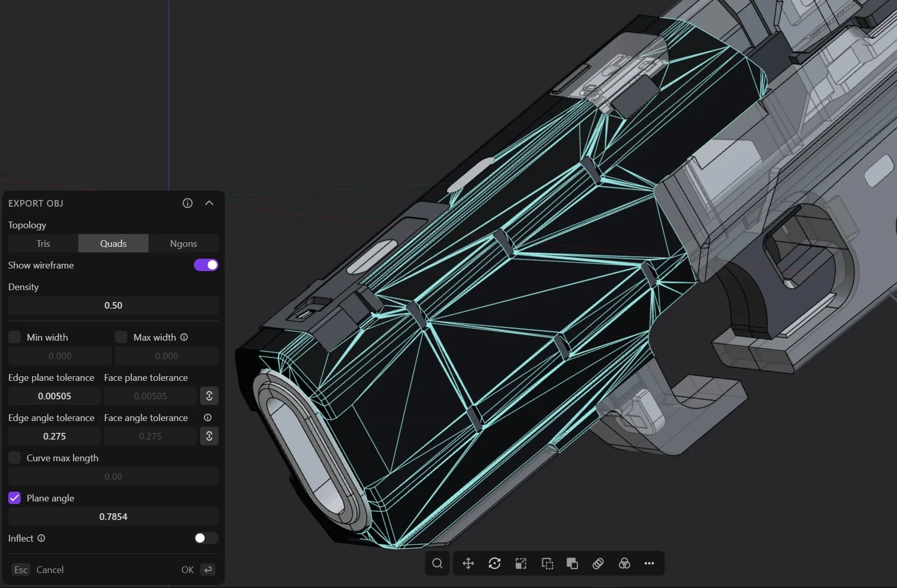Click the Density value field

pyautogui.click(x=113, y=305)
